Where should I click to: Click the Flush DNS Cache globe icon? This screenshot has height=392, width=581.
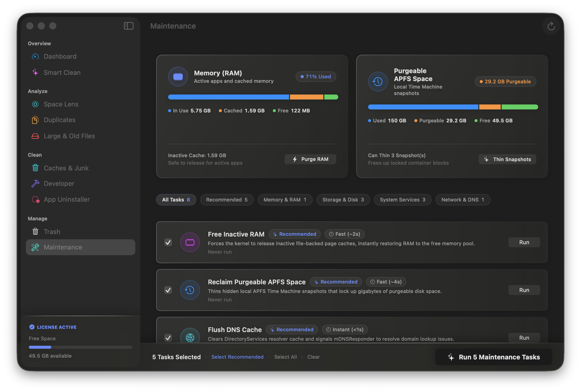point(190,338)
